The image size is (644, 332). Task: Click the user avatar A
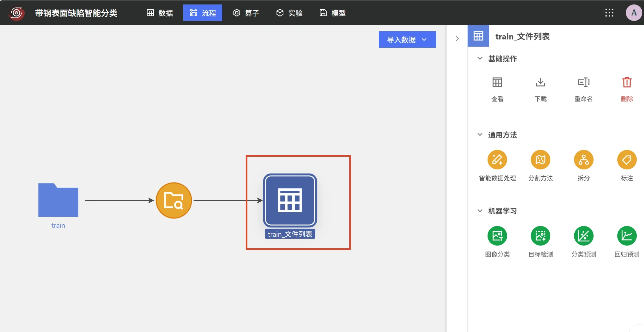634,13
